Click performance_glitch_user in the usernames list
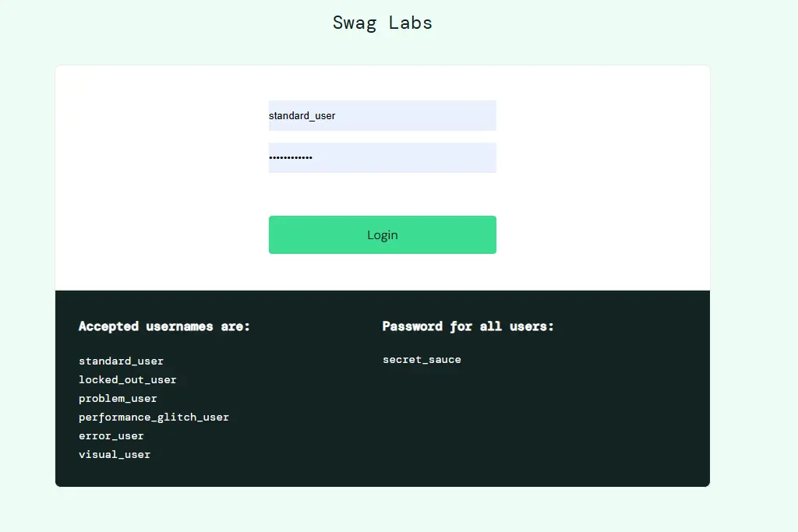Viewport: 798px width, 532px height. 154,417
